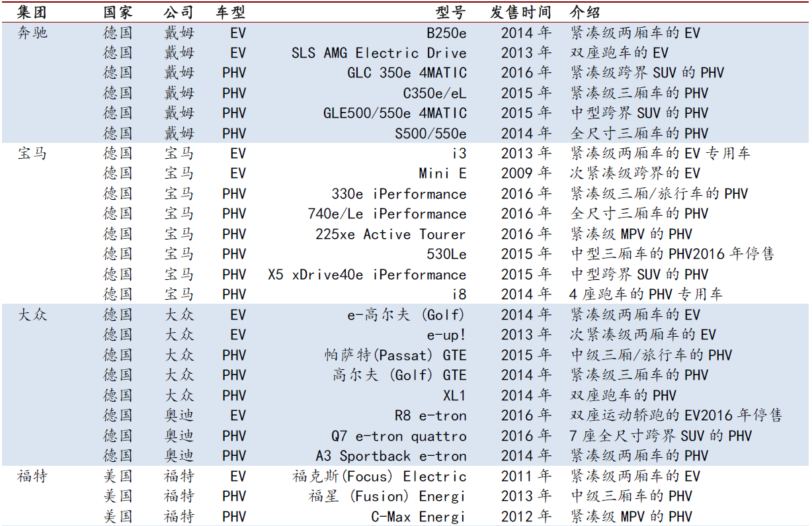Click the 发售时间 column header
The image size is (812, 526).
coord(520,13)
